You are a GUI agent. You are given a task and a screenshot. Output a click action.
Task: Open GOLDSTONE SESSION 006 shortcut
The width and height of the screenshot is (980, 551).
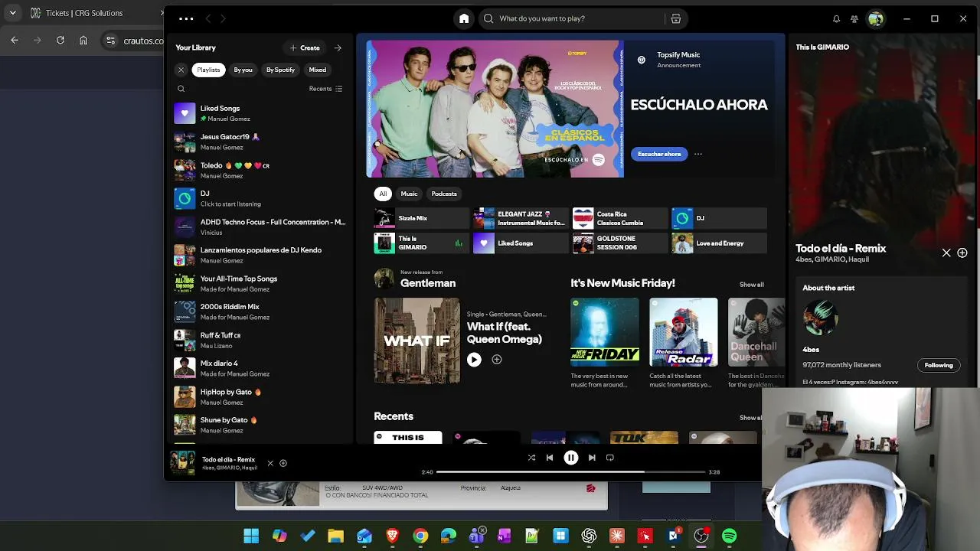click(x=620, y=243)
